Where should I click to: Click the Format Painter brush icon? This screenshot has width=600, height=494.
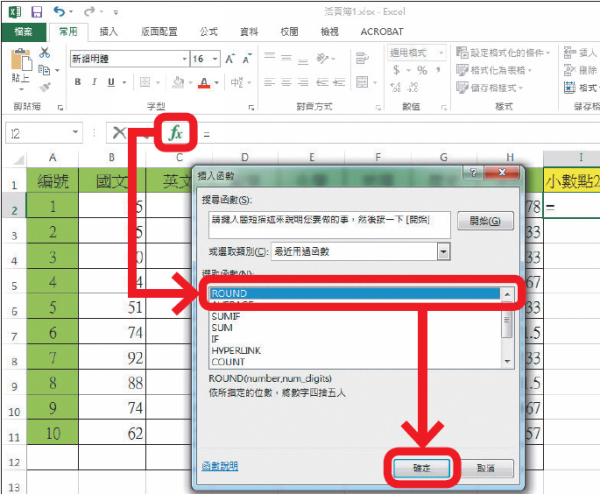45,87
